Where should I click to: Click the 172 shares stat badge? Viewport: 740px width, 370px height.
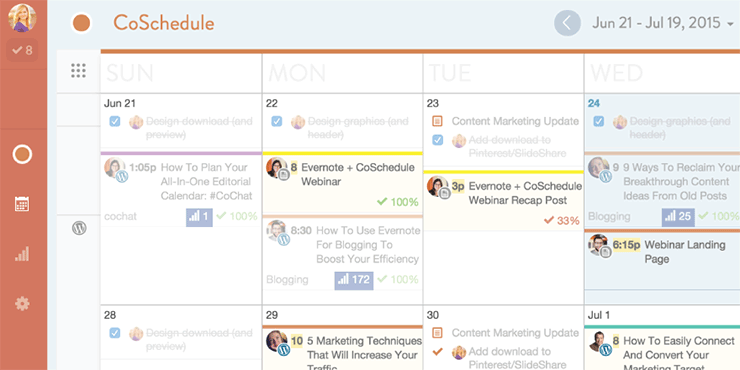click(x=354, y=280)
